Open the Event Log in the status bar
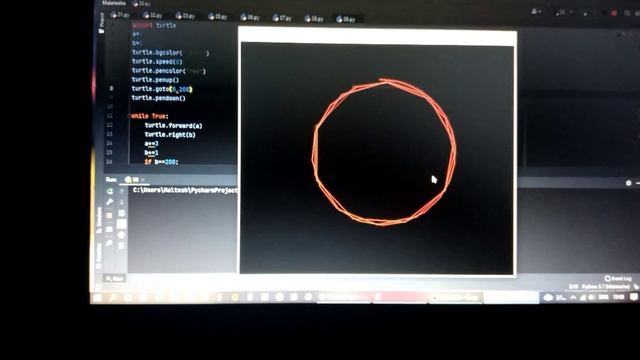 coord(618,279)
